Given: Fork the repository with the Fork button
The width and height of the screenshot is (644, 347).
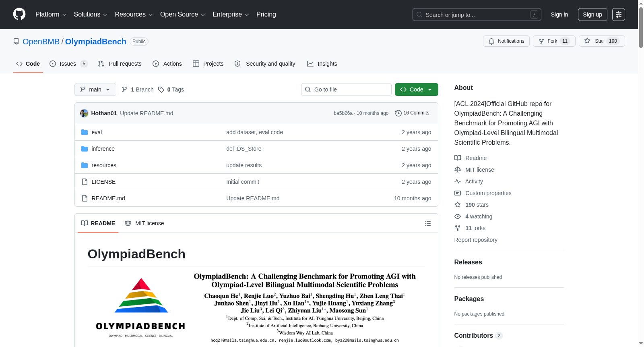Looking at the screenshot, I should point(554,41).
